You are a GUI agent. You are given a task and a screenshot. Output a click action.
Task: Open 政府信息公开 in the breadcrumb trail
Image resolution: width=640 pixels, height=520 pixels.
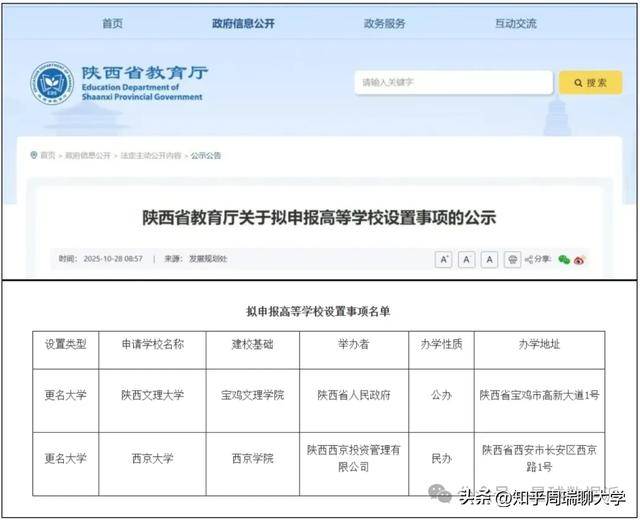coord(88,156)
